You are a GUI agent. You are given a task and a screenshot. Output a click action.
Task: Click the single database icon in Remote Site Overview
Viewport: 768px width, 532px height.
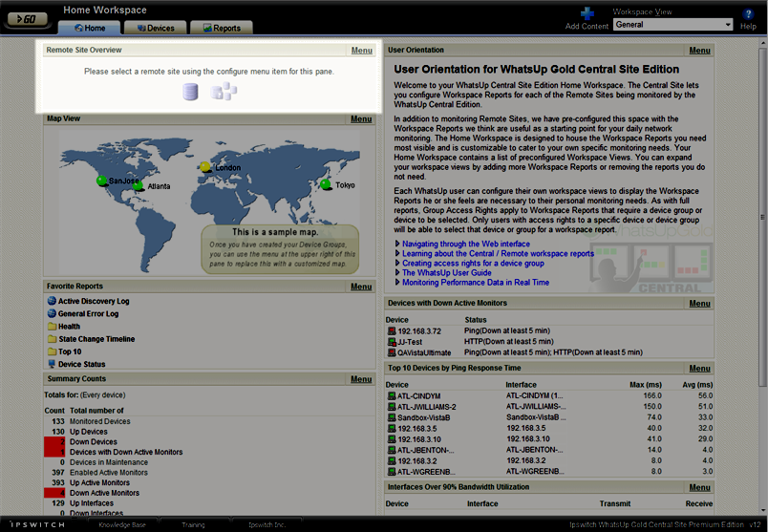tap(192, 92)
